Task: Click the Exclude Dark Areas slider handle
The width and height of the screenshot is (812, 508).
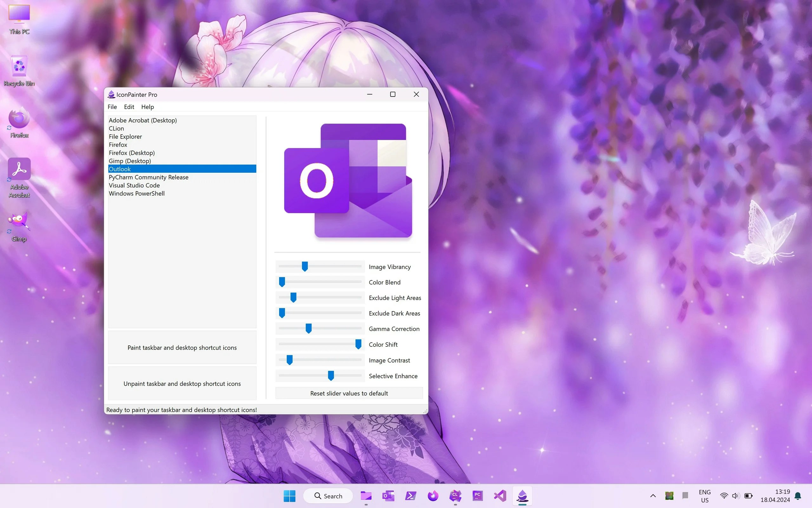Action: 282,313
